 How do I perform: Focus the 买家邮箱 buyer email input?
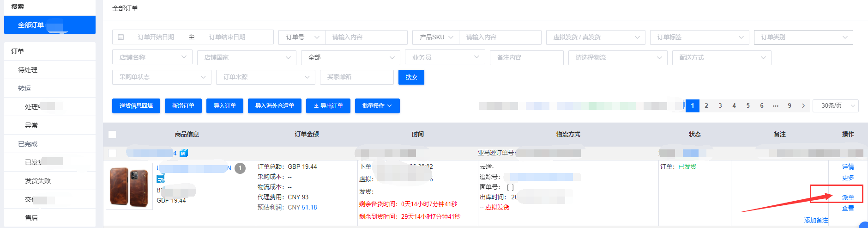356,77
